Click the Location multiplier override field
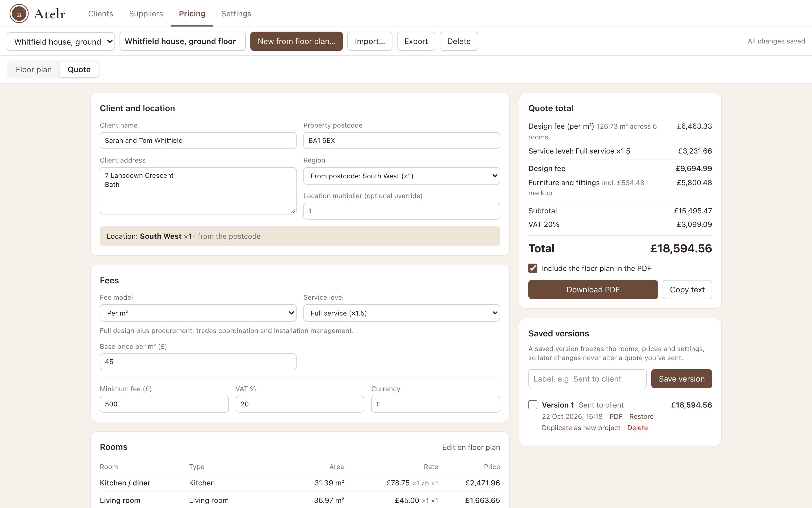812x508 pixels. (x=402, y=211)
